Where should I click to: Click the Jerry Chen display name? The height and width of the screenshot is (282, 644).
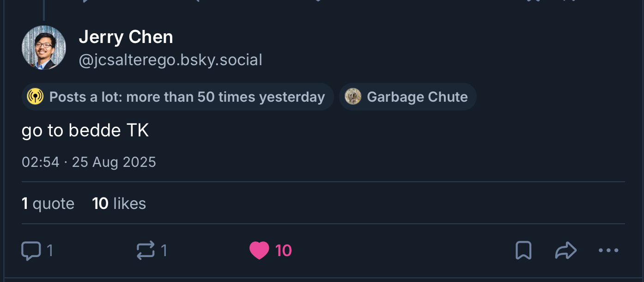tap(126, 37)
